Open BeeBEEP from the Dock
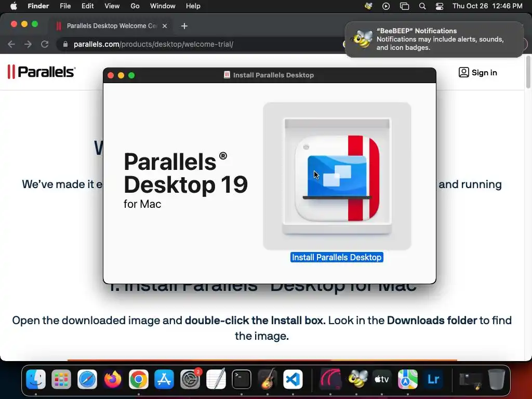 click(x=357, y=379)
